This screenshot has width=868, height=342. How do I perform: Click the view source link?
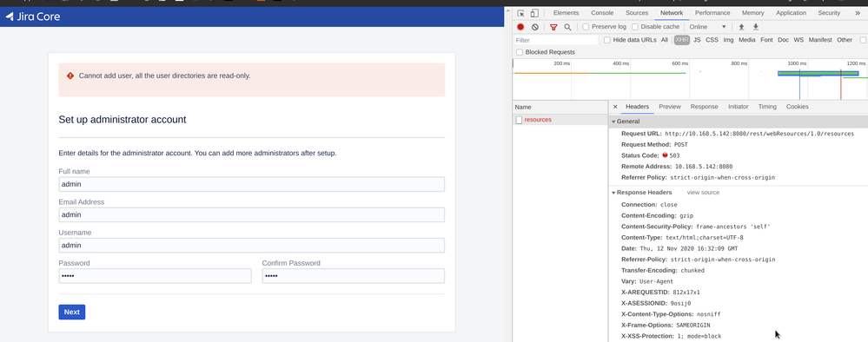703,193
